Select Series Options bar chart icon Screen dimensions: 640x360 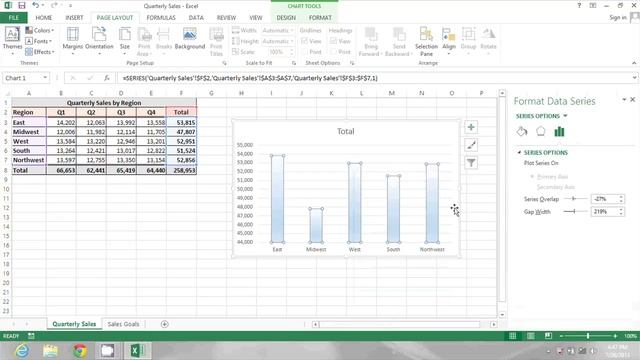click(x=559, y=131)
